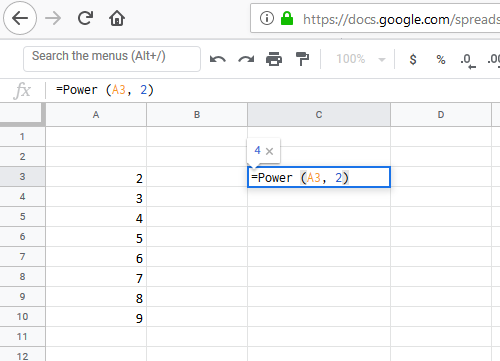Select row 6 header
500x361 pixels.
click(22, 237)
